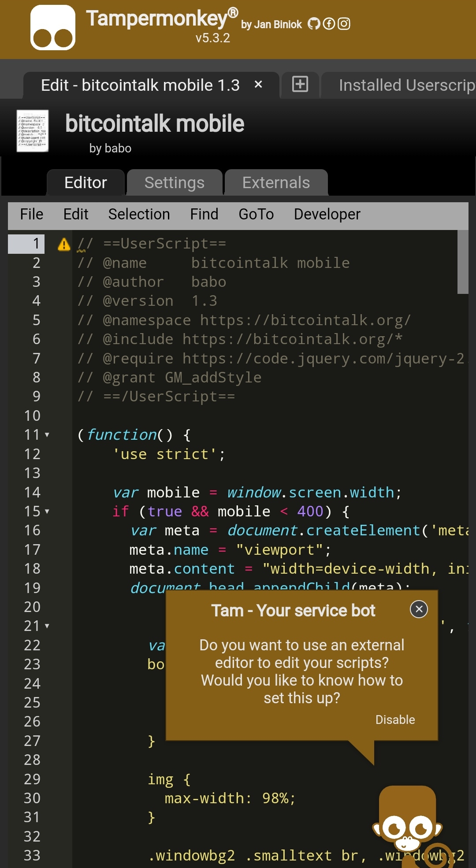The image size is (476, 868).
Task: Click the '// ==UserScript==' header line
Action: pyautogui.click(x=152, y=244)
